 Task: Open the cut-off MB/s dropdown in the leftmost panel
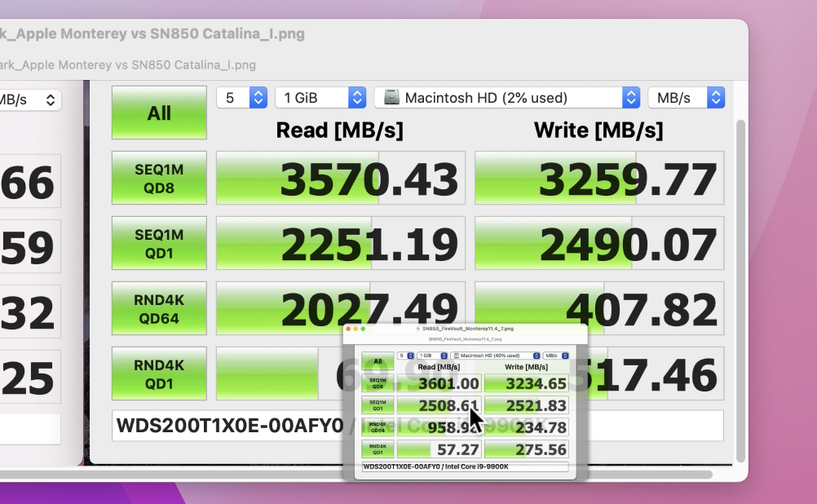coord(30,99)
